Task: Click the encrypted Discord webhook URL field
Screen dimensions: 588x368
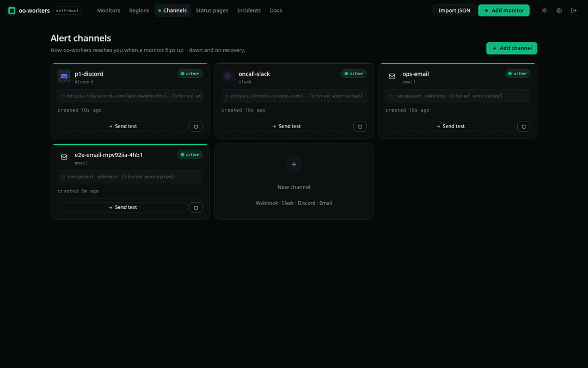Action: tap(130, 96)
